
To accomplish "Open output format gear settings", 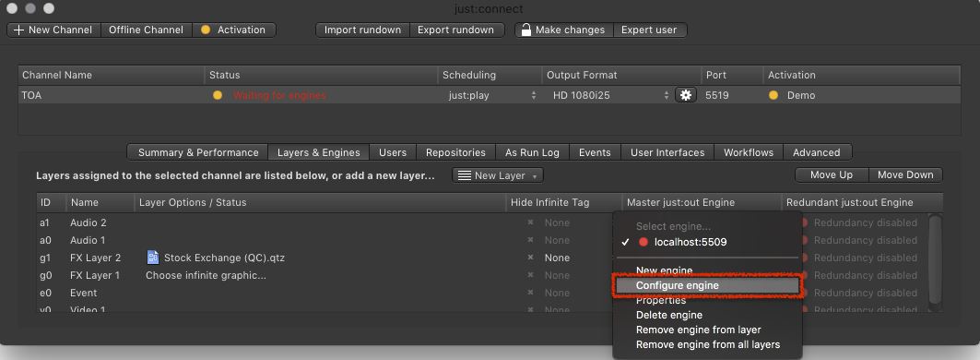I will (686, 95).
